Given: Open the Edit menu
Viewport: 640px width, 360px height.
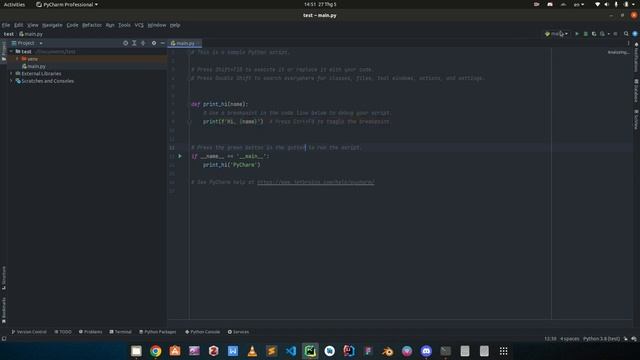Looking at the screenshot, I should [19, 25].
